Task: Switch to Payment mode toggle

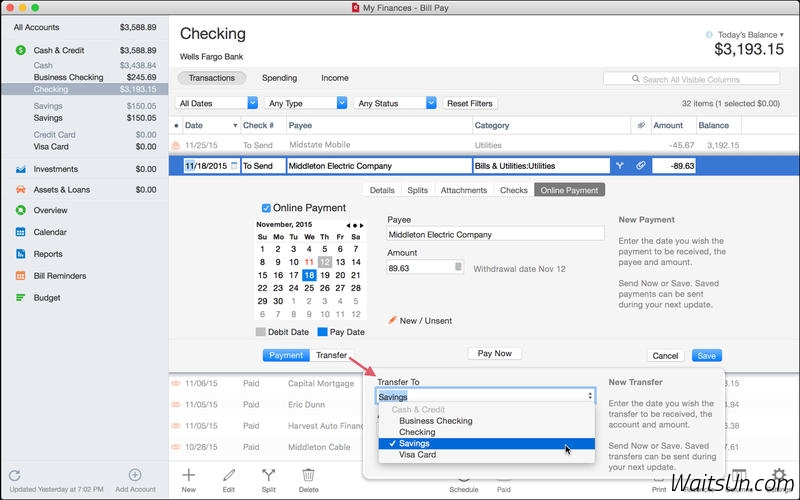Action: (x=286, y=355)
